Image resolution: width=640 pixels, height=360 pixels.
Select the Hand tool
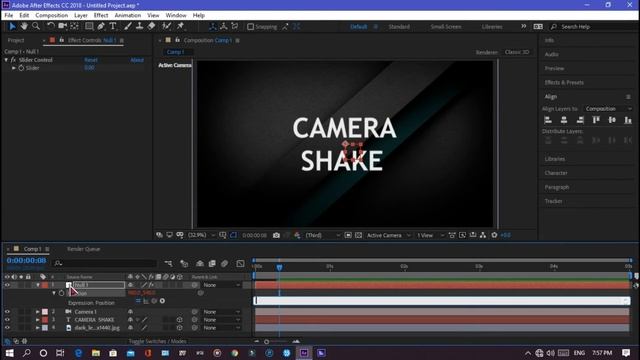pos(24,26)
